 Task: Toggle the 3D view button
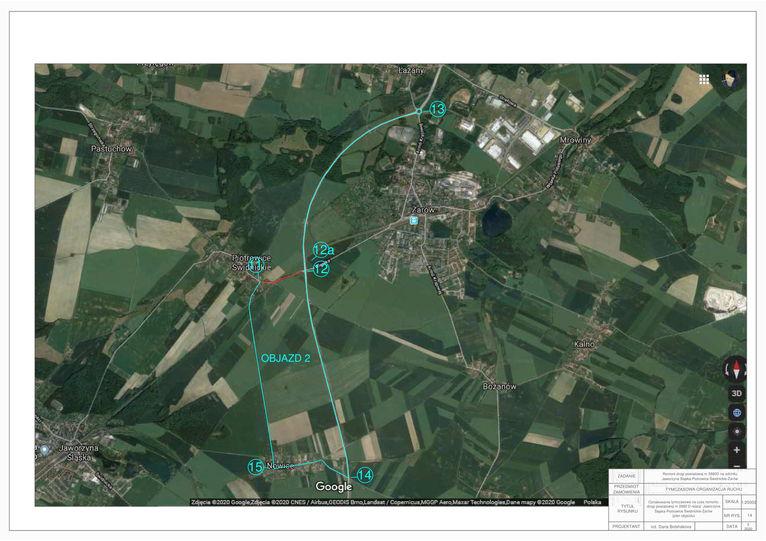click(737, 393)
